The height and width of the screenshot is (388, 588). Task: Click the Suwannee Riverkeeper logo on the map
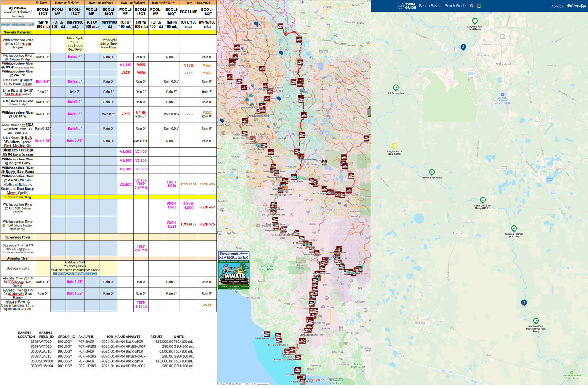tap(234, 256)
